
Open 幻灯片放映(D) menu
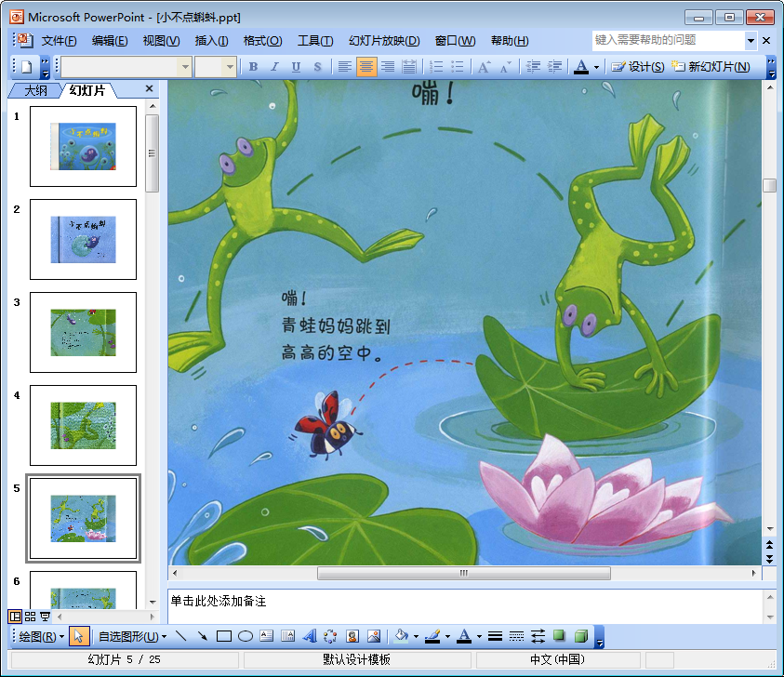click(x=384, y=41)
